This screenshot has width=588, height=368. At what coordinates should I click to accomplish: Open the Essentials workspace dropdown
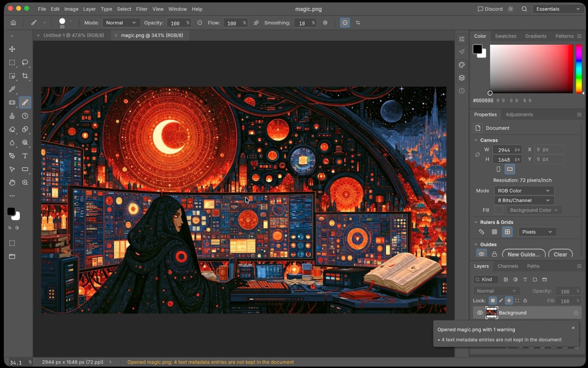pyautogui.click(x=558, y=9)
